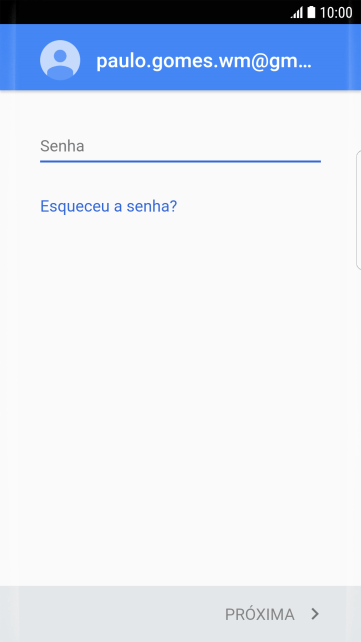The image size is (361, 642).
Task: Select the Senha placeholder text
Action: click(62, 146)
